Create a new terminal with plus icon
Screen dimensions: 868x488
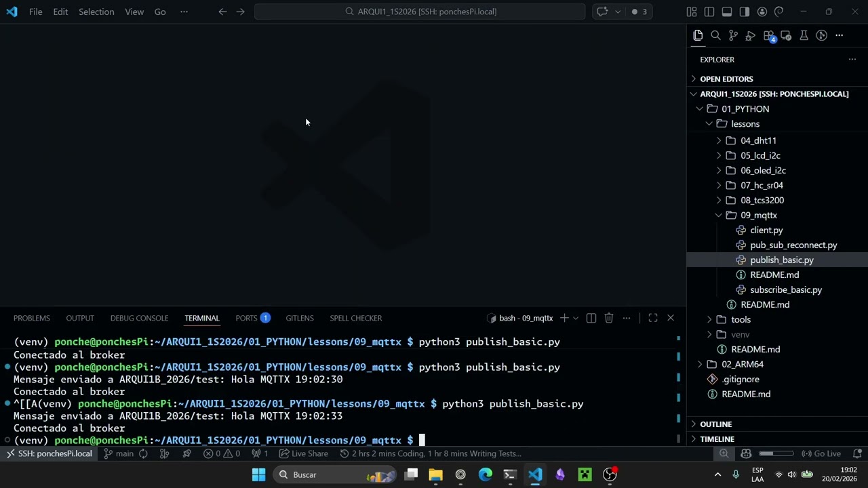coord(564,318)
